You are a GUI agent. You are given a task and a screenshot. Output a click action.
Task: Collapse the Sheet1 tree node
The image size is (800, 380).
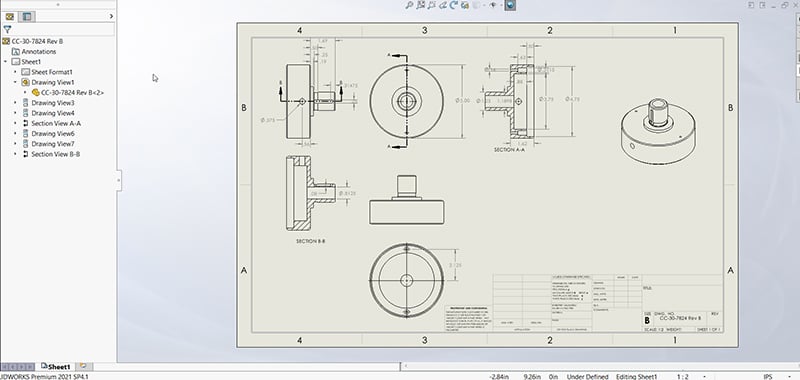pyautogui.click(x=5, y=62)
